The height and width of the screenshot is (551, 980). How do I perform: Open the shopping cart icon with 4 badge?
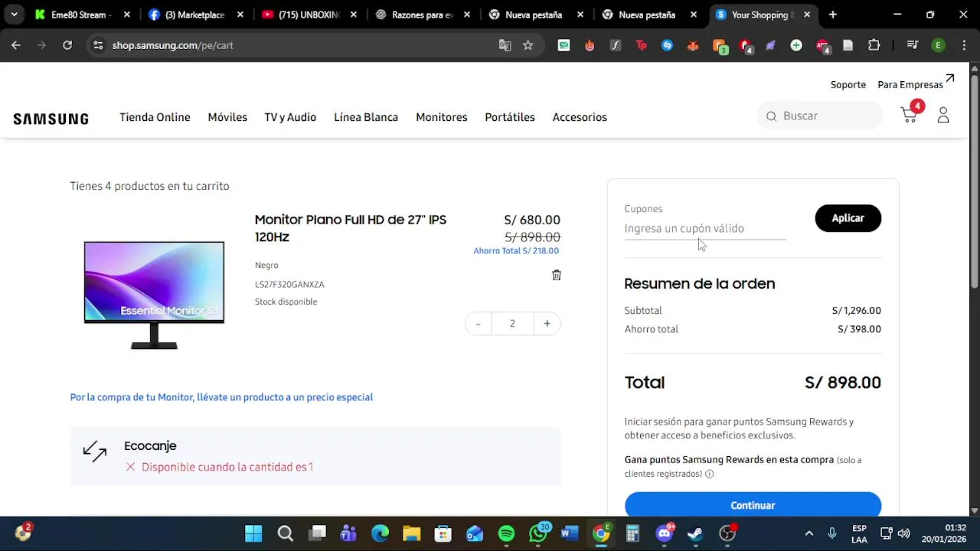[x=910, y=114]
